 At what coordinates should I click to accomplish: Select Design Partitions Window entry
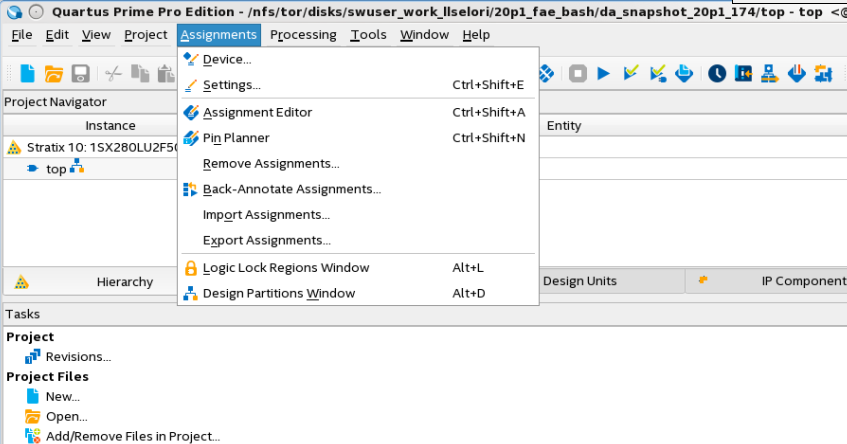pos(279,294)
